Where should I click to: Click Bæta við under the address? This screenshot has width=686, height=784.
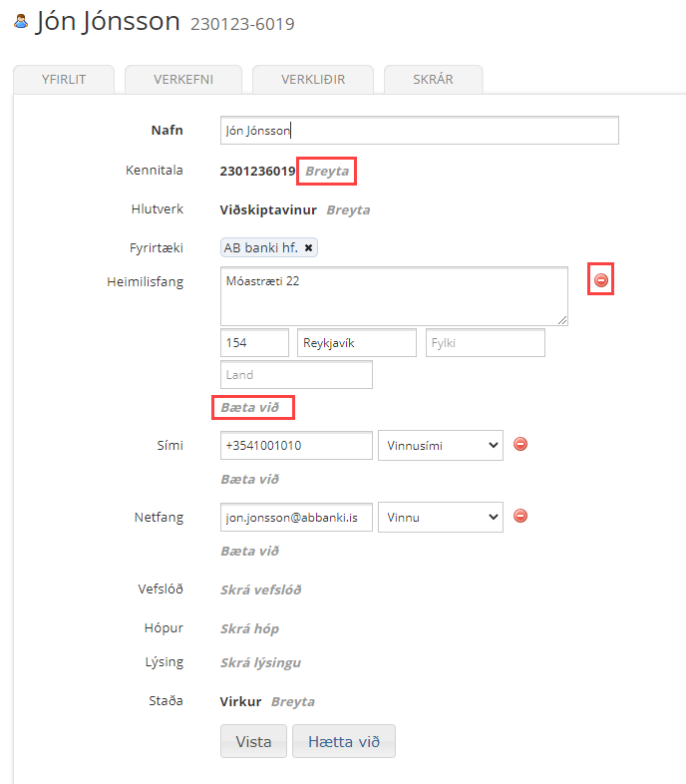250,408
